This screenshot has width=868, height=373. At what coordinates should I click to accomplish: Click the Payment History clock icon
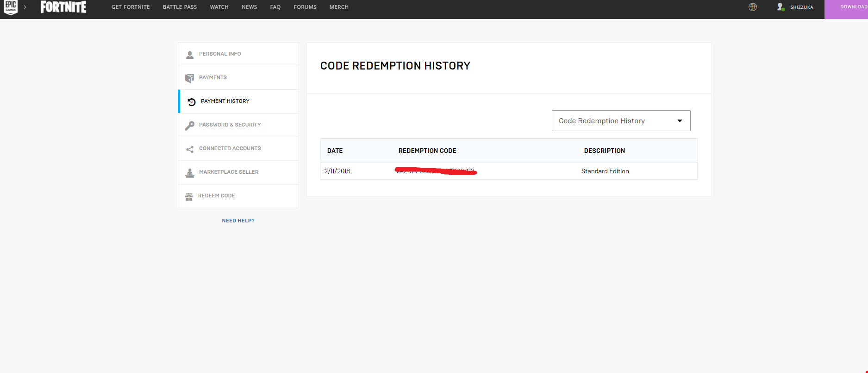coord(191,102)
